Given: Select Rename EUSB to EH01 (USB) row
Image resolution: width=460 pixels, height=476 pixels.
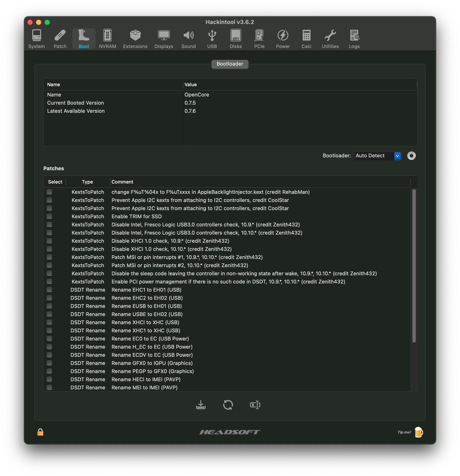Looking at the screenshot, I should (x=227, y=306).
